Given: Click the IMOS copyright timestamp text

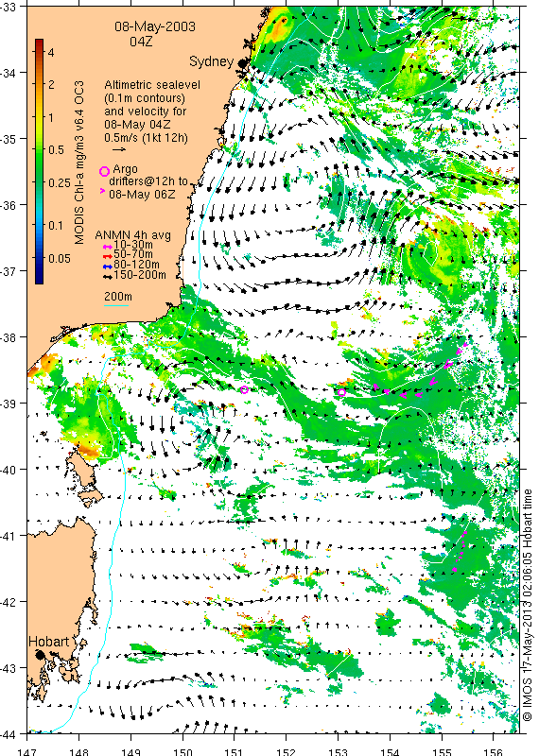Looking at the screenshot, I should 528,606.
